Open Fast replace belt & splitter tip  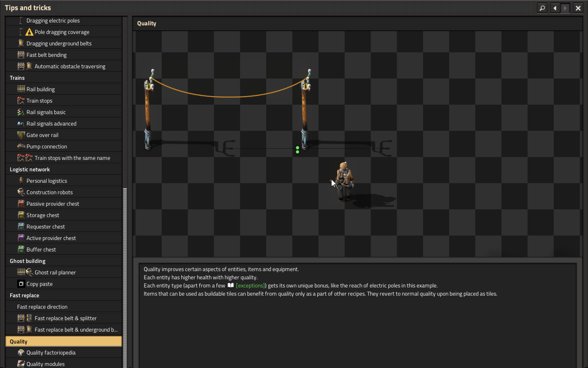(x=64, y=318)
